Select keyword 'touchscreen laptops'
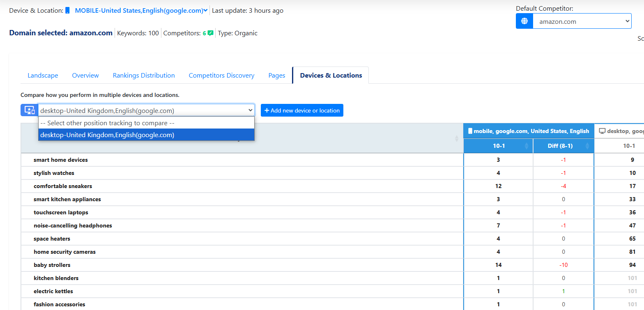Viewport: 644px width, 310px height. [61, 212]
